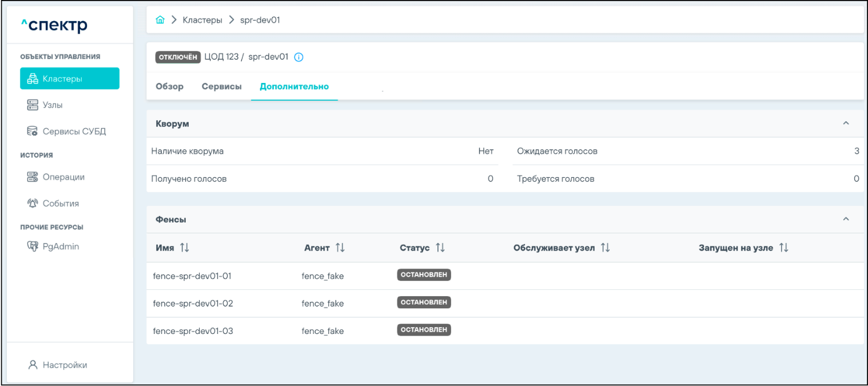
Task: Sort by Запущен на узле column arrows
Action: coord(784,248)
